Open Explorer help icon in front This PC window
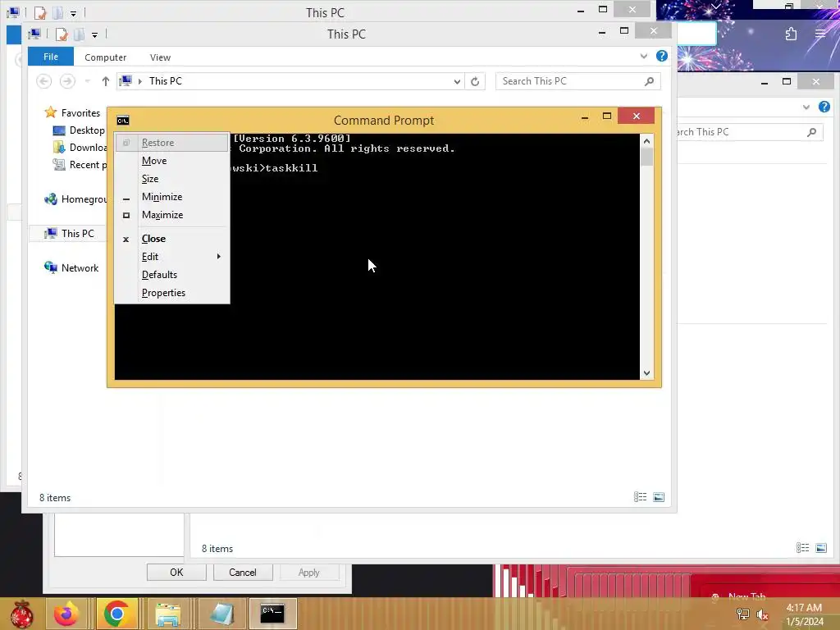Screen dimensions: 840x630 pos(662,56)
